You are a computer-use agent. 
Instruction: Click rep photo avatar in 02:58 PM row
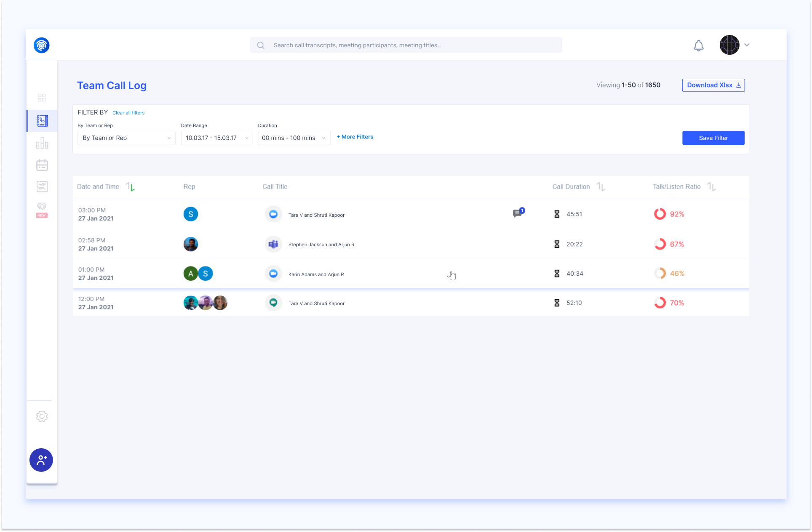(x=191, y=244)
